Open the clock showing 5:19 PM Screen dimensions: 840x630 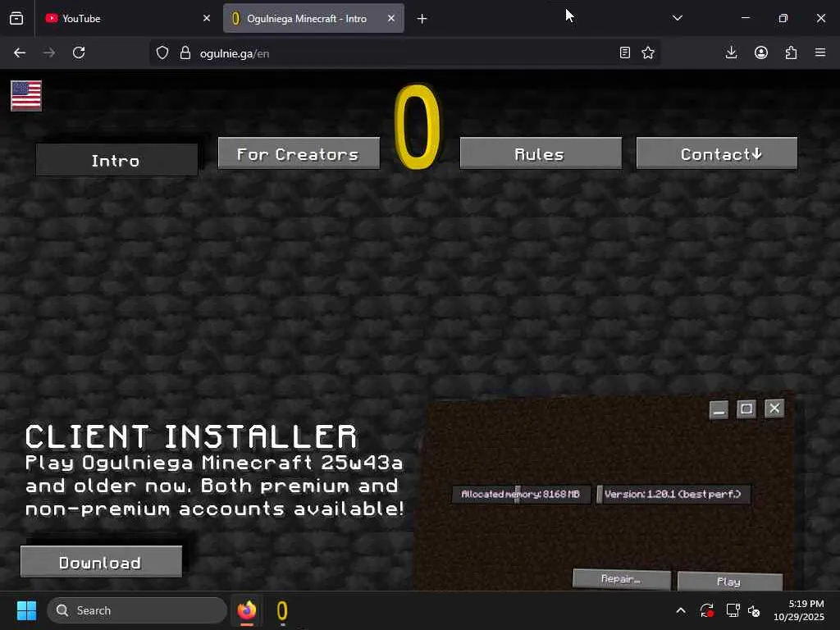(x=799, y=610)
